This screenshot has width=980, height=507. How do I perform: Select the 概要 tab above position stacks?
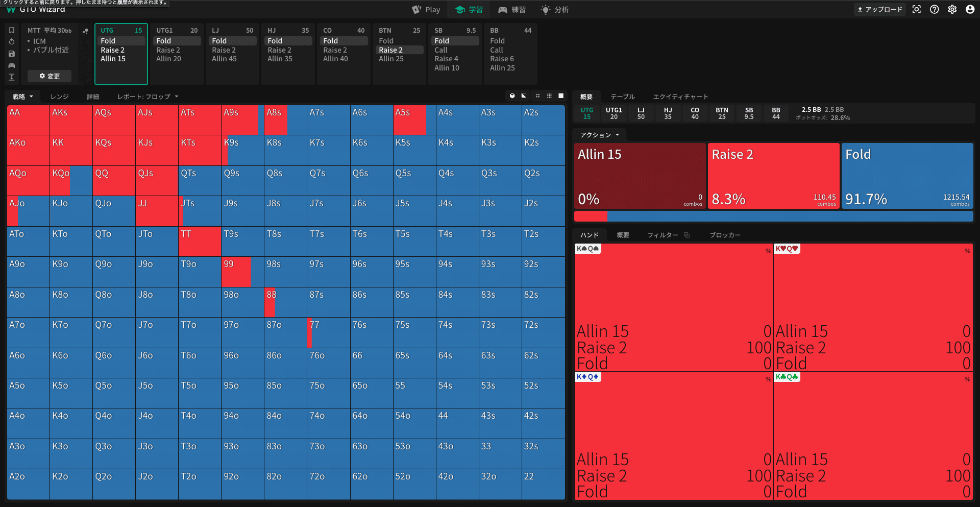pyautogui.click(x=586, y=96)
